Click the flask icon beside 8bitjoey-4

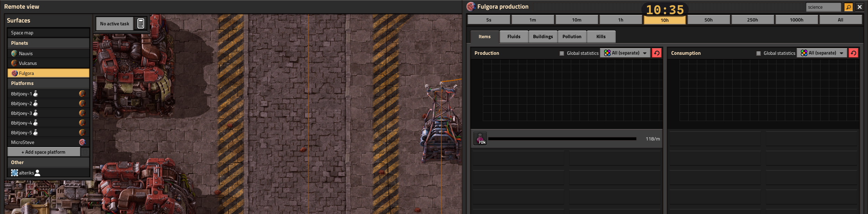(x=35, y=123)
